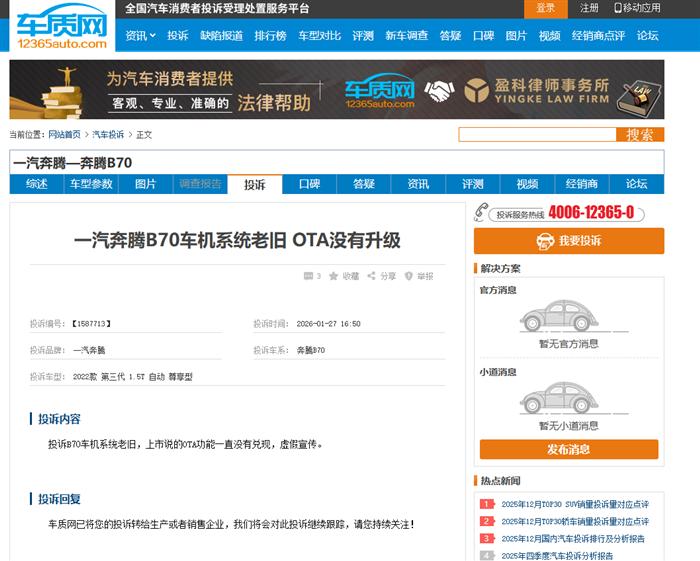Expand the 资讯 dropdown in navigation
The image size is (700, 561).
[140, 36]
